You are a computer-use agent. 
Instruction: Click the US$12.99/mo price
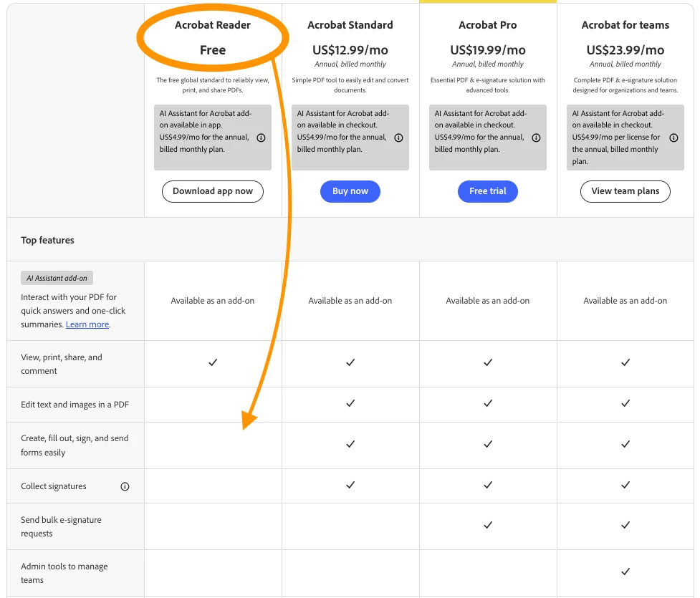coord(350,50)
